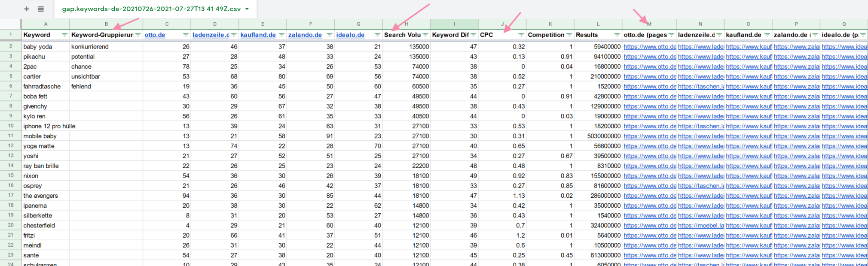Viewport: 868px width, 266px height.
Task: Select Results value 8310000 for ray ban brille
Action: (598, 166)
